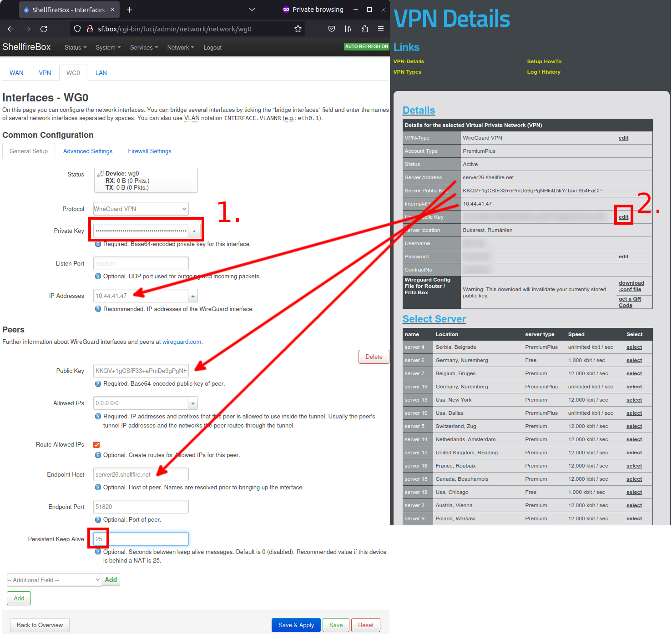Switch to the LAN interface tab
This screenshot has width=672, height=634.
click(101, 73)
